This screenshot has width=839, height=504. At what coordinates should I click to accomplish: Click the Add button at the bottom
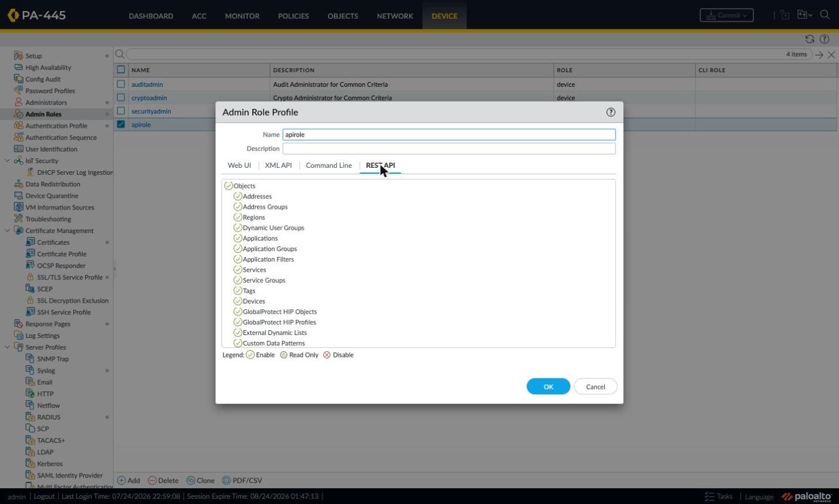[x=128, y=481]
